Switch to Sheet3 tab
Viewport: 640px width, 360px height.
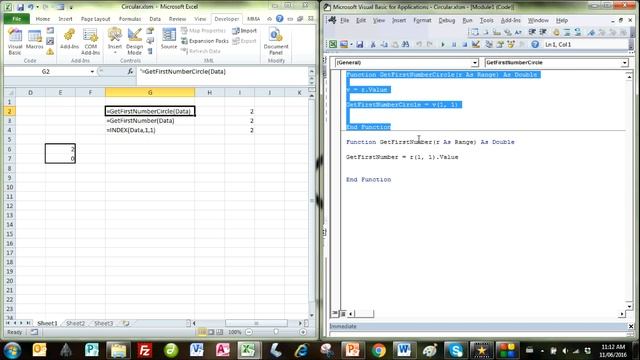point(104,323)
